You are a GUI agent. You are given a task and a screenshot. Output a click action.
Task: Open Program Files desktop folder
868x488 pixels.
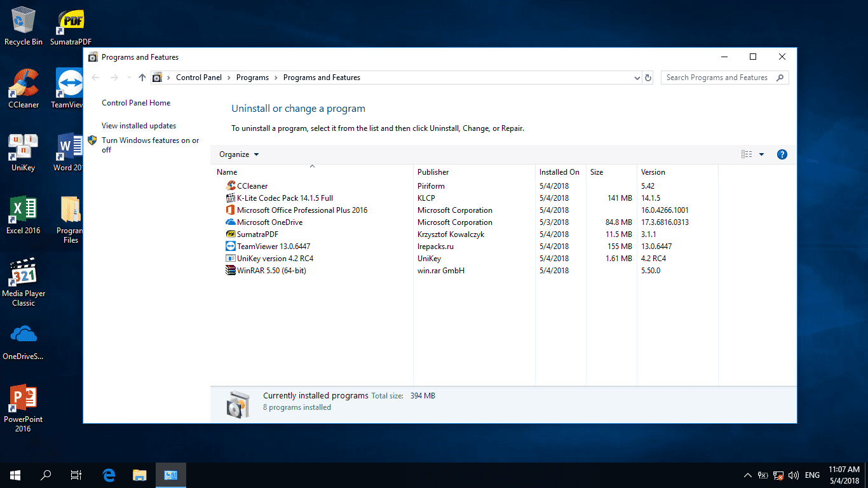(71, 220)
